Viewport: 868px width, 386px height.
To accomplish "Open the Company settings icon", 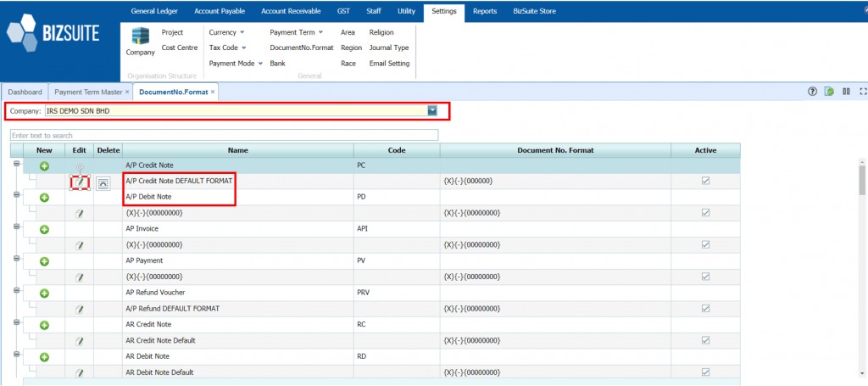I will point(140,42).
